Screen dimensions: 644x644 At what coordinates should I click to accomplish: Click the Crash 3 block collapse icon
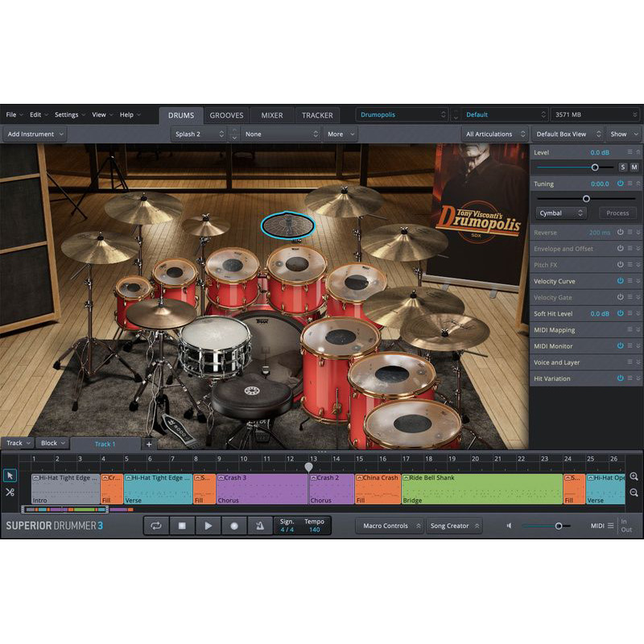point(221,478)
